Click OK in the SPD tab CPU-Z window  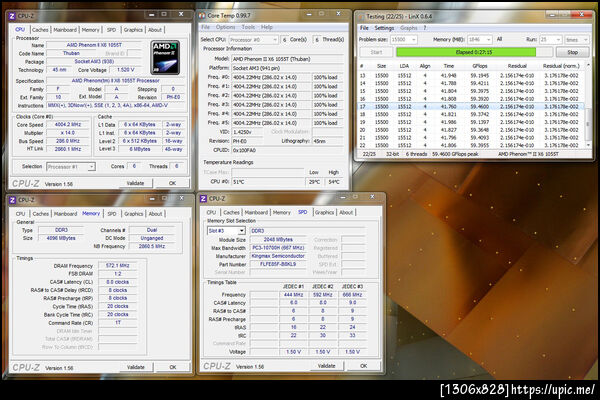(x=364, y=366)
